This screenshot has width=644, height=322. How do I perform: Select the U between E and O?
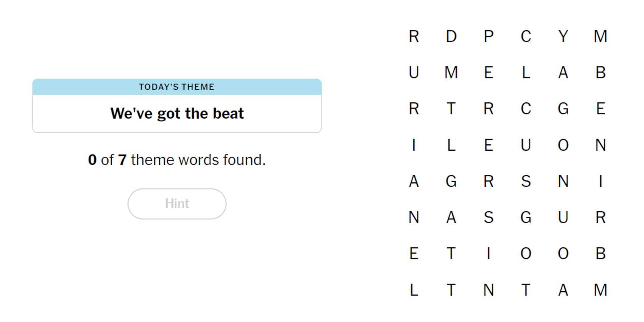point(526,145)
